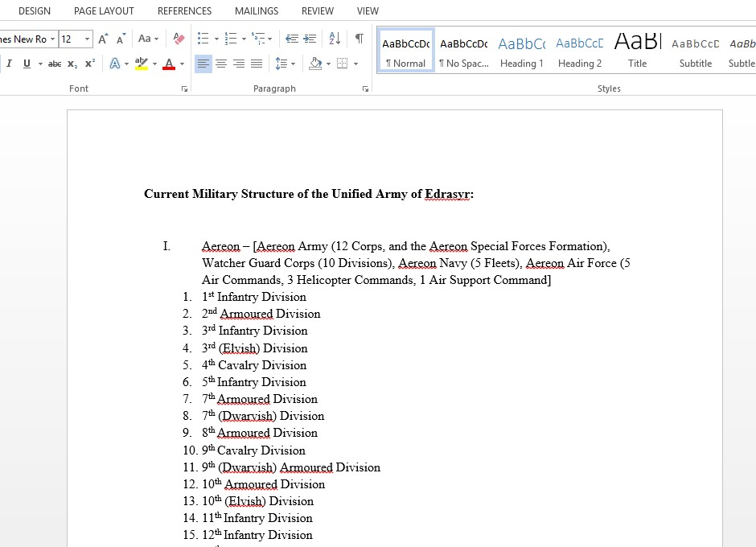Image resolution: width=756 pixels, height=547 pixels.
Task: Toggle show paragraph marks
Action: coord(359,39)
